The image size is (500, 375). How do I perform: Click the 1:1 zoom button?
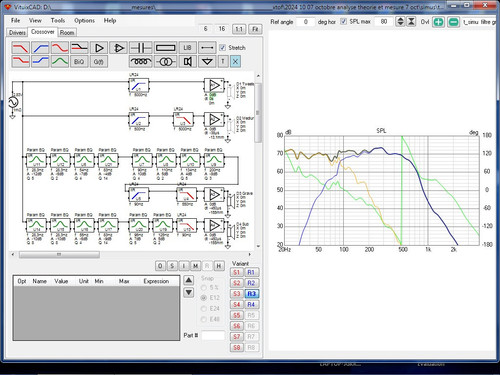click(x=239, y=29)
